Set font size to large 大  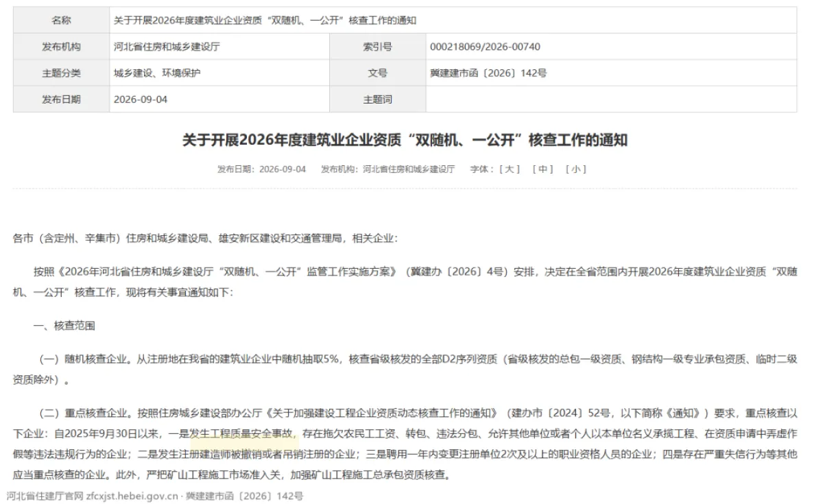[510, 169]
